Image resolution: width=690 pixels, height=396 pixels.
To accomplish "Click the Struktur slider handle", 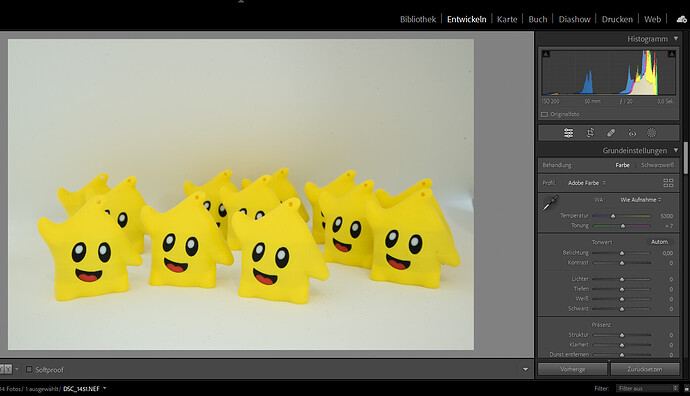I will point(622,335).
